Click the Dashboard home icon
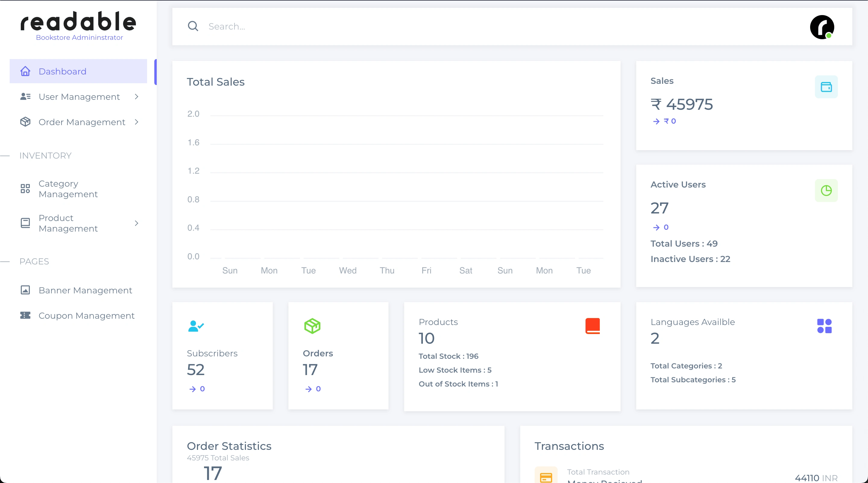 coord(25,71)
